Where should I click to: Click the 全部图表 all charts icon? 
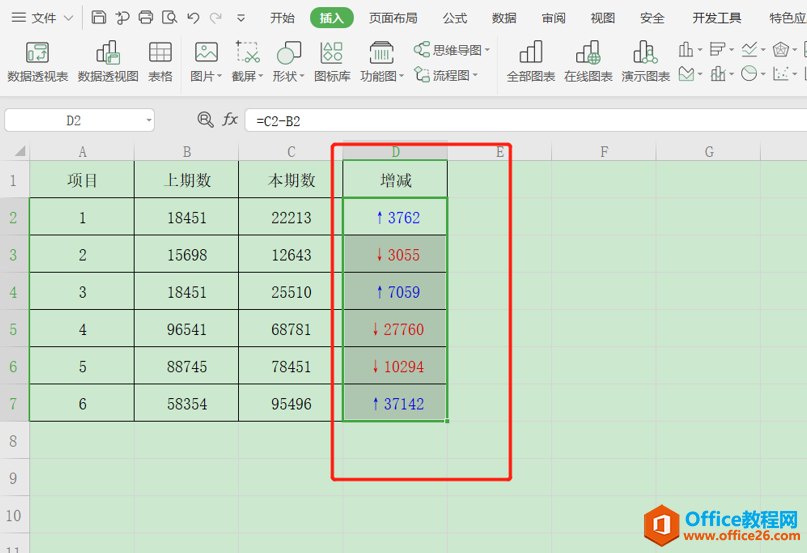(x=531, y=62)
